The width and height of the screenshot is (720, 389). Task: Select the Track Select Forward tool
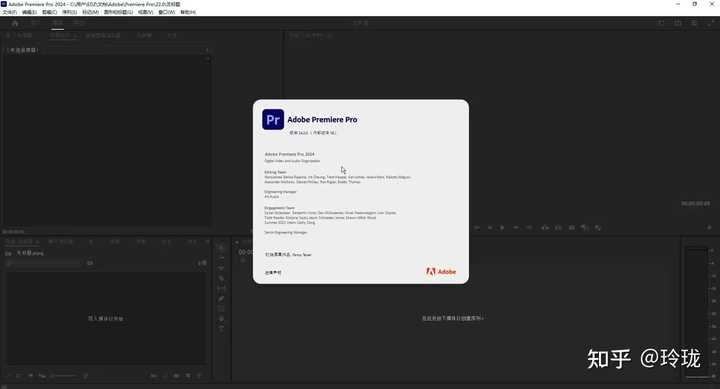[x=221, y=258]
